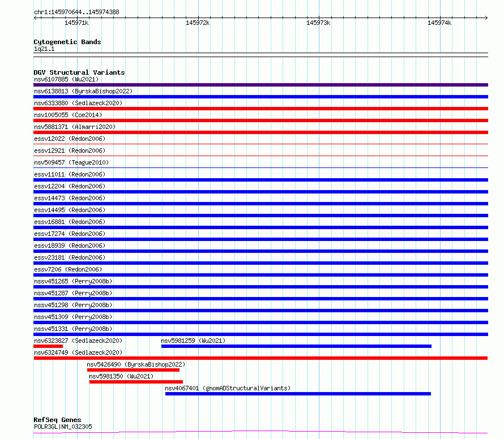
Task: Open essv7206 (Redon2006) variant
Action: (x=68, y=269)
